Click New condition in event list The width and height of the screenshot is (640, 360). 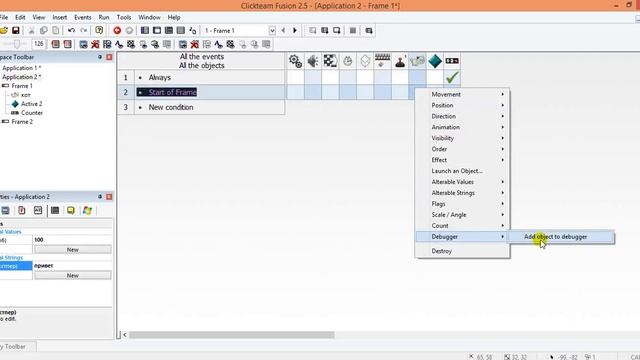[x=171, y=107]
